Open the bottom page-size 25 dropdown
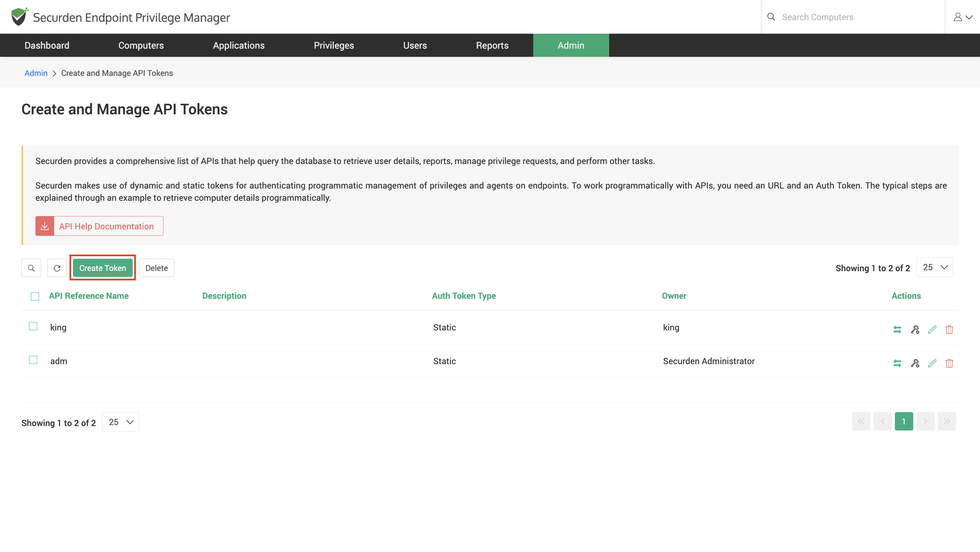This screenshot has height=552, width=980. coord(120,422)
